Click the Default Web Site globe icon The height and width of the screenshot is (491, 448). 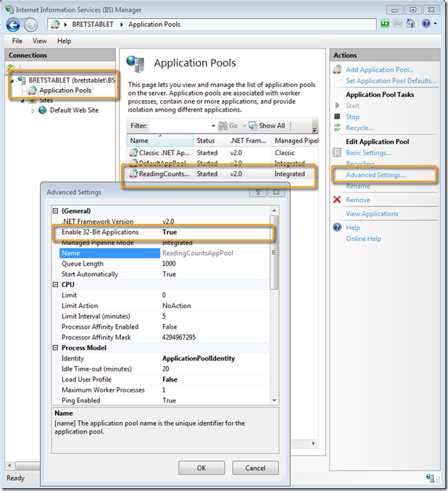[43, 110]
